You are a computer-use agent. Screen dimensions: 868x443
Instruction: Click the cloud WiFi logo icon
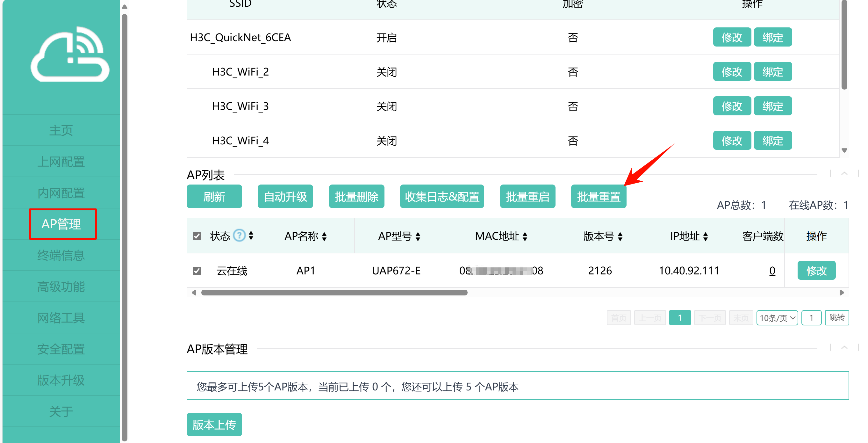pyautogui.click(x=70, y=54)
